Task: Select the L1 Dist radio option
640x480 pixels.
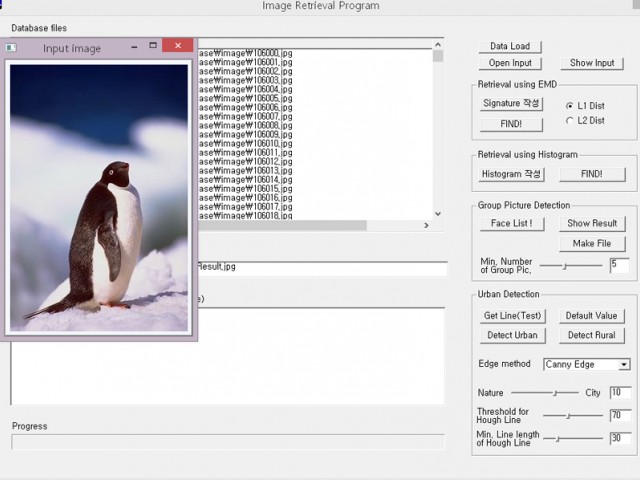Action: pyautogui.click(x=570, y=105)
